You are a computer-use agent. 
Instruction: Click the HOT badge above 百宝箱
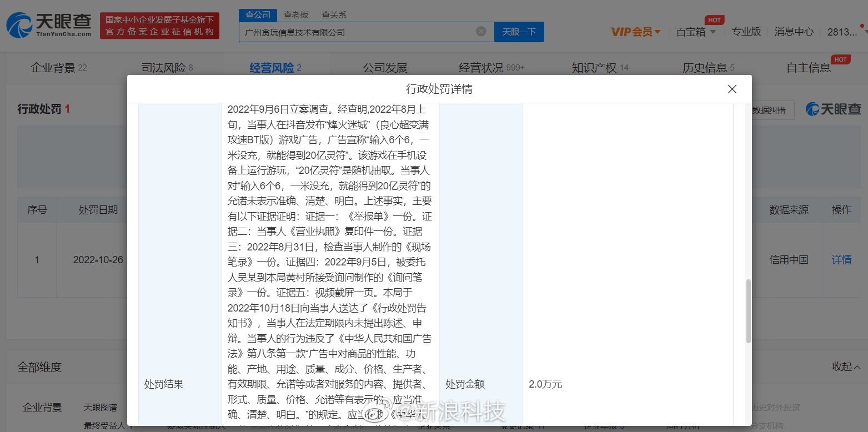tap(714, 19)
